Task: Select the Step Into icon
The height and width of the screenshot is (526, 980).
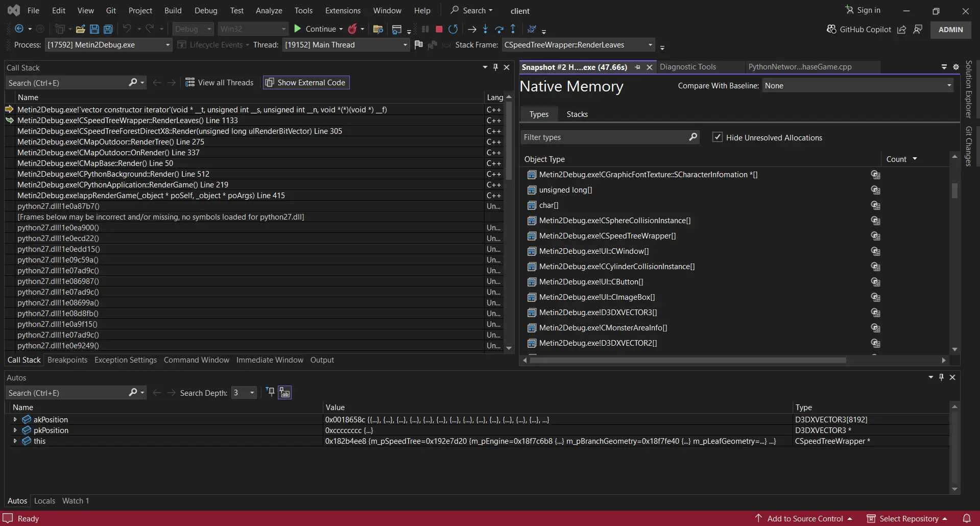Action: coord(485,29)
